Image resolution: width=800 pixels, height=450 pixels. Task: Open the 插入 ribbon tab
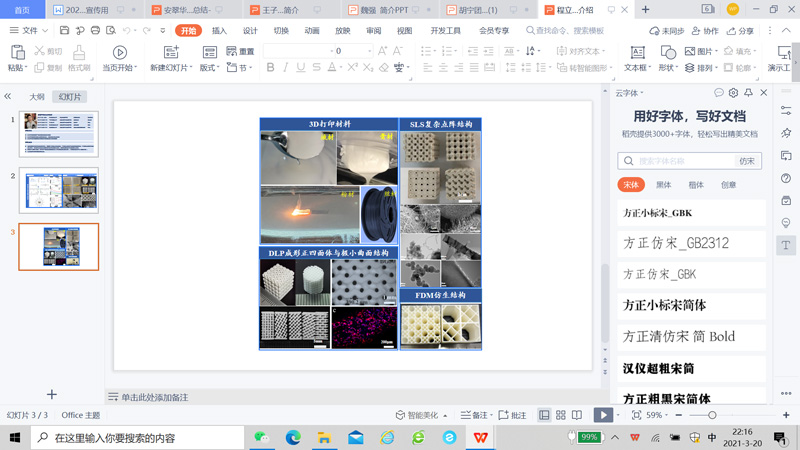(x=219, y=31)
